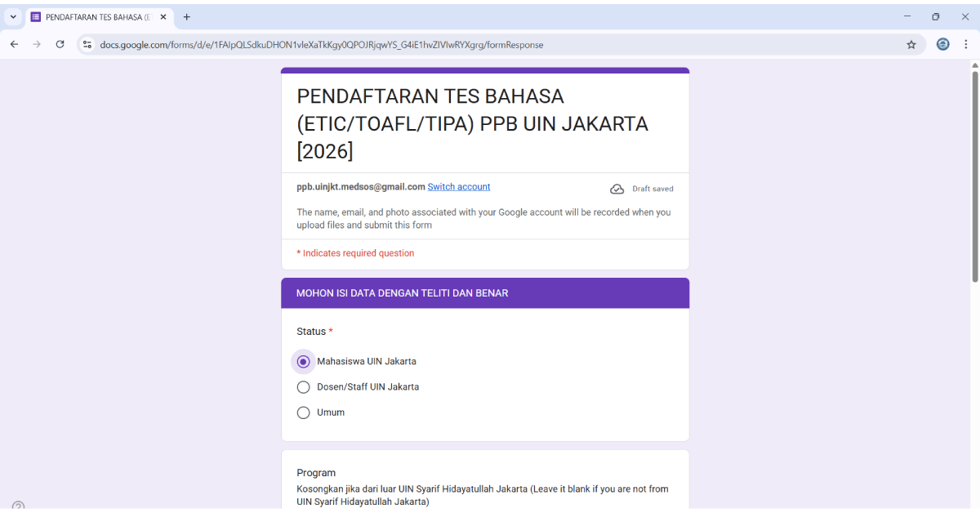Go back using the browser back arrow
The width and height of the screenshot is (980, 513).
point(13,44)
